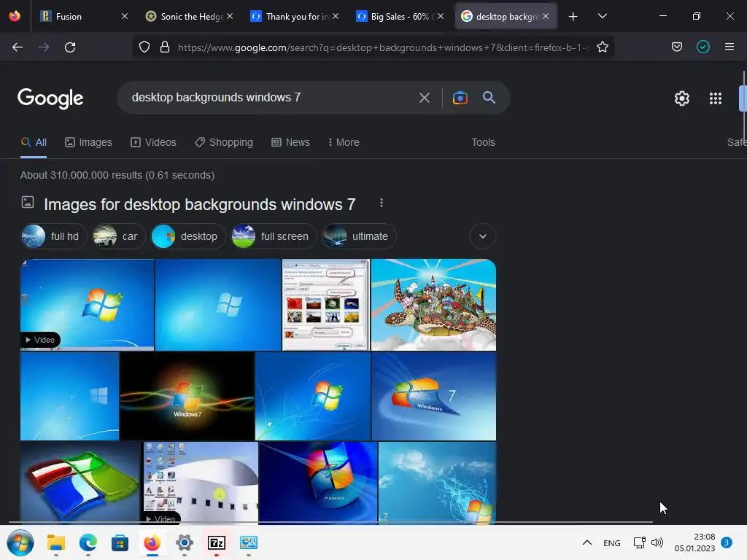This screenshot has height=560, width=747.
Task: View site info via the padlock icon
Action: (x=165, y=47)
